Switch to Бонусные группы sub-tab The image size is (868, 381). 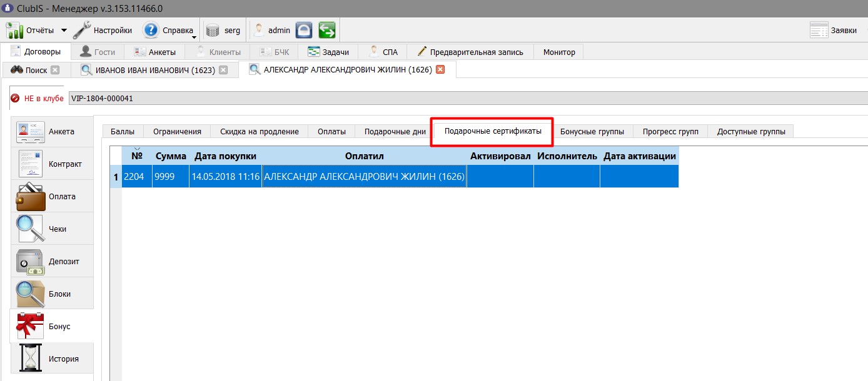tap(592, 131)
